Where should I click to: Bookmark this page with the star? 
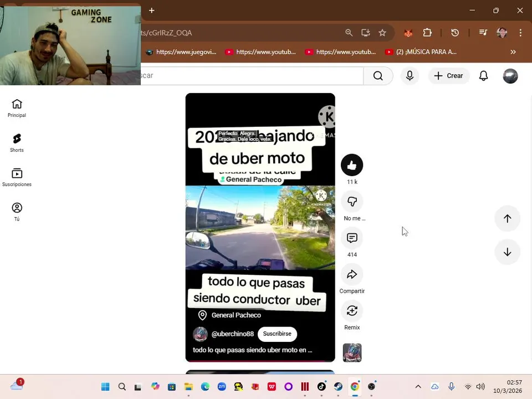(x=382, y=33)
